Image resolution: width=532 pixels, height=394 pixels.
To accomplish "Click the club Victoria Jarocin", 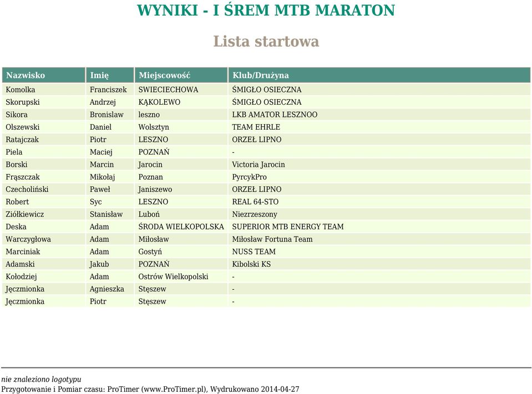I will [259, 165].
